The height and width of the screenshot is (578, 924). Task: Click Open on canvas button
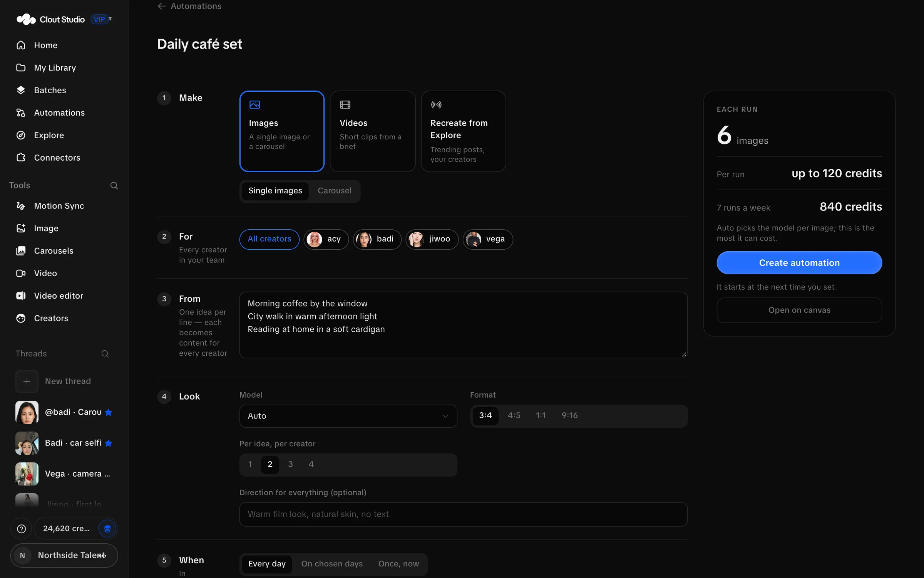tap(799, 310)
